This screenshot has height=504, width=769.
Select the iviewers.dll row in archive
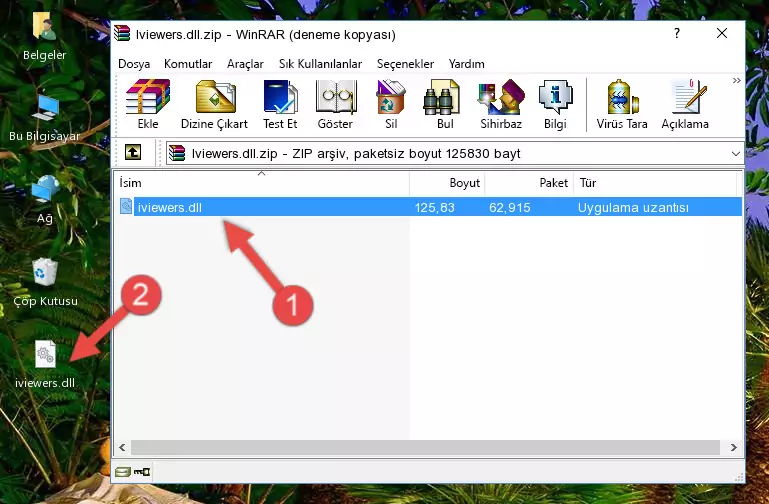(430, 207)
